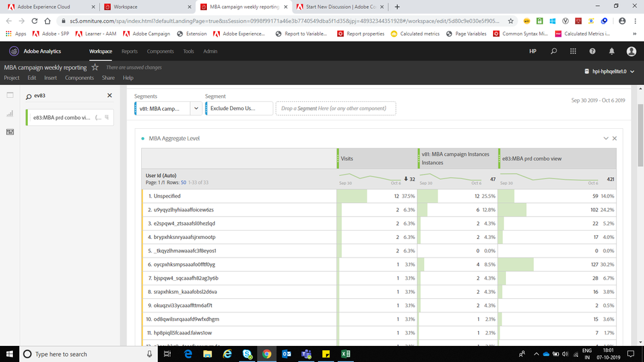Viewport: 644px width, 362px height.
Task: Click the search magnifier in Analytics header
Action: coord(554,52)
